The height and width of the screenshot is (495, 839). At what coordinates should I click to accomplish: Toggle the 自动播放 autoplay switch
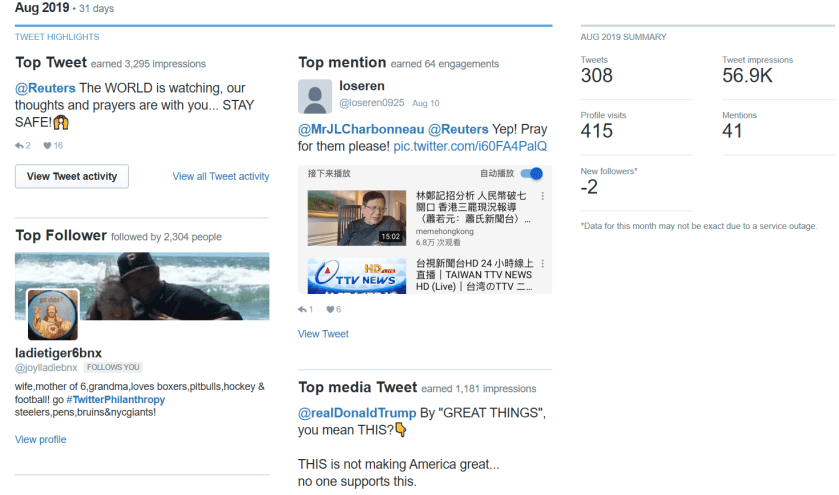click(532, 173)
